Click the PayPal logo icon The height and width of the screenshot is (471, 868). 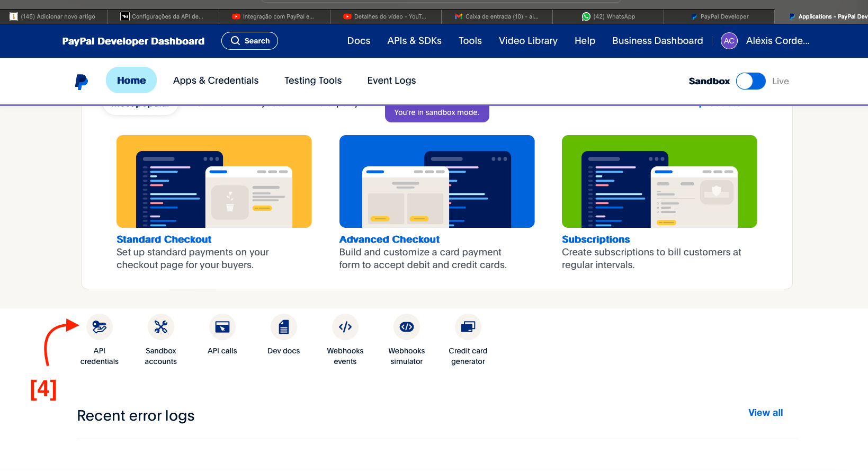pos(81,81)
